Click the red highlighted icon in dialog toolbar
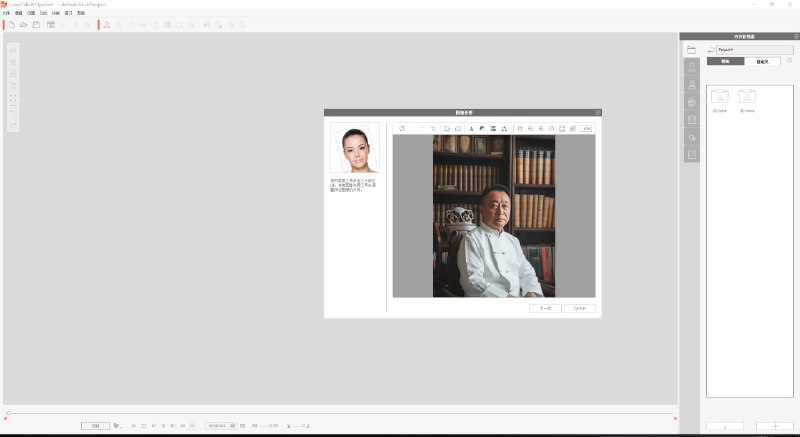This screenshot has height=437, width=800. click(520, 128)
